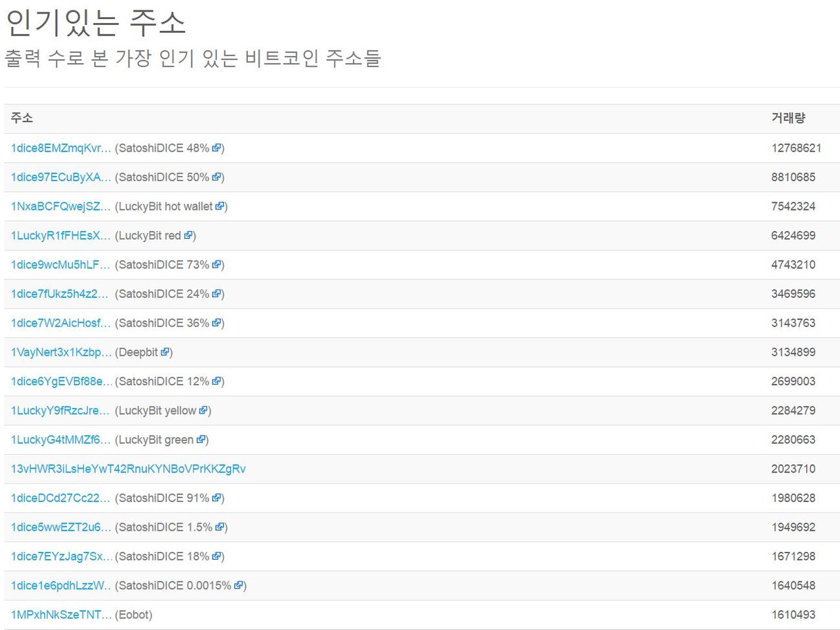Image resolution: width=840 pixels, height=630 pixels.
Task: Open external link icon beside SatoshiDICE 12%
Action: pyautogui.click(x=217, y=381)
